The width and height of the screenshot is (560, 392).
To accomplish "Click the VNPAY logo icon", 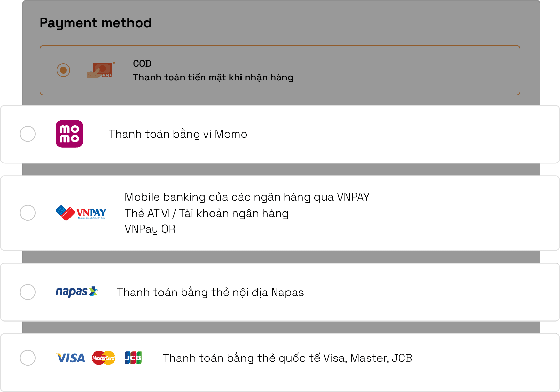I will coord(81,213).
